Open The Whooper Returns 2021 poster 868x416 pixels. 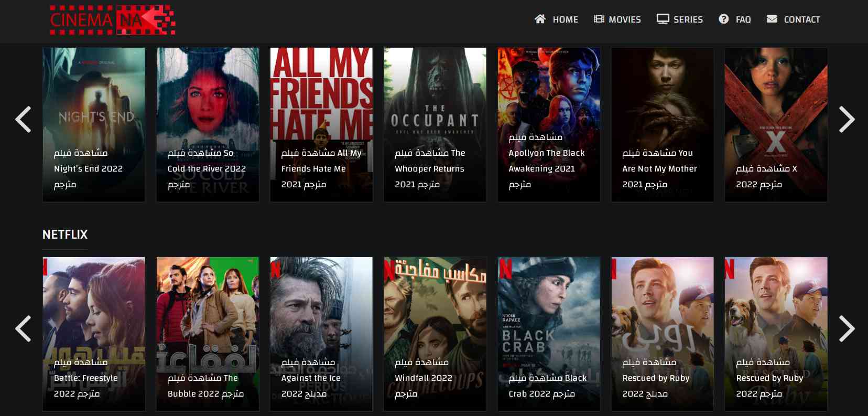435,125
